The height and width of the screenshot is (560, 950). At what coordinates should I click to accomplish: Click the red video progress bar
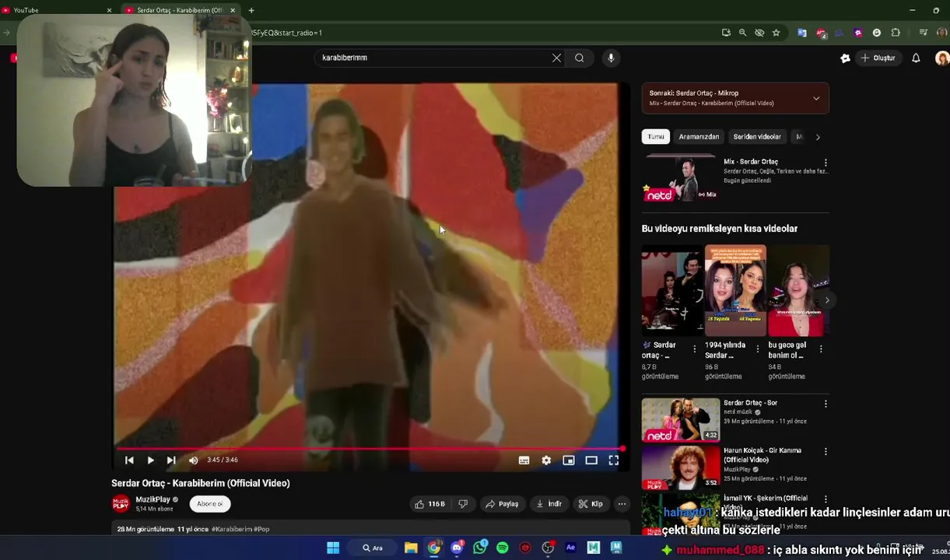click(x=370, y=449)
